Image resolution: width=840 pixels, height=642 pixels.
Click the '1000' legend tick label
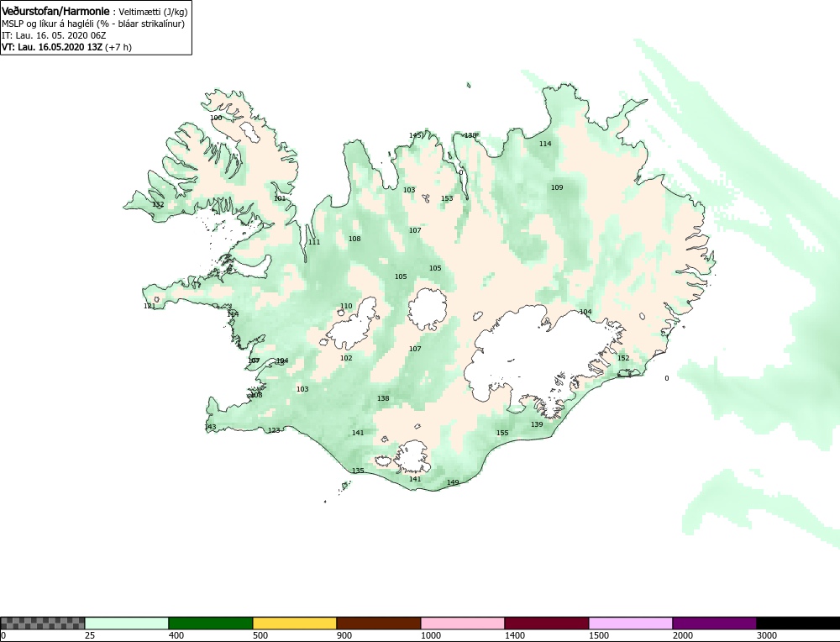click(x=431, y=635)
